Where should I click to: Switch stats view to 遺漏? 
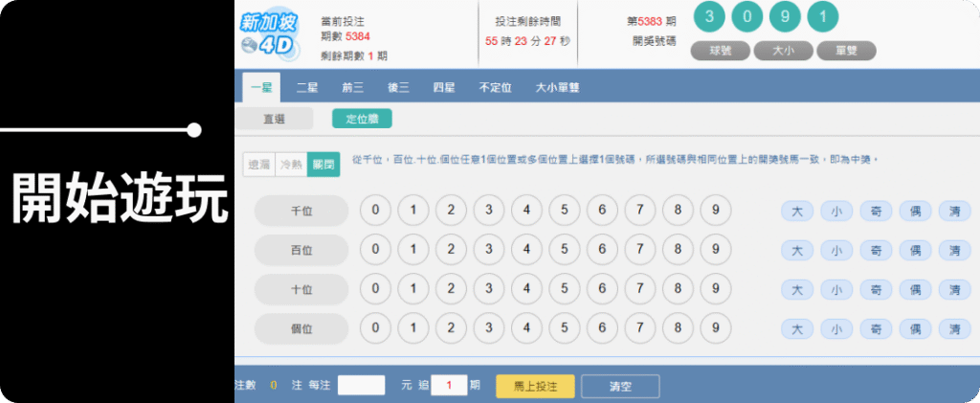tap(258, 165)
